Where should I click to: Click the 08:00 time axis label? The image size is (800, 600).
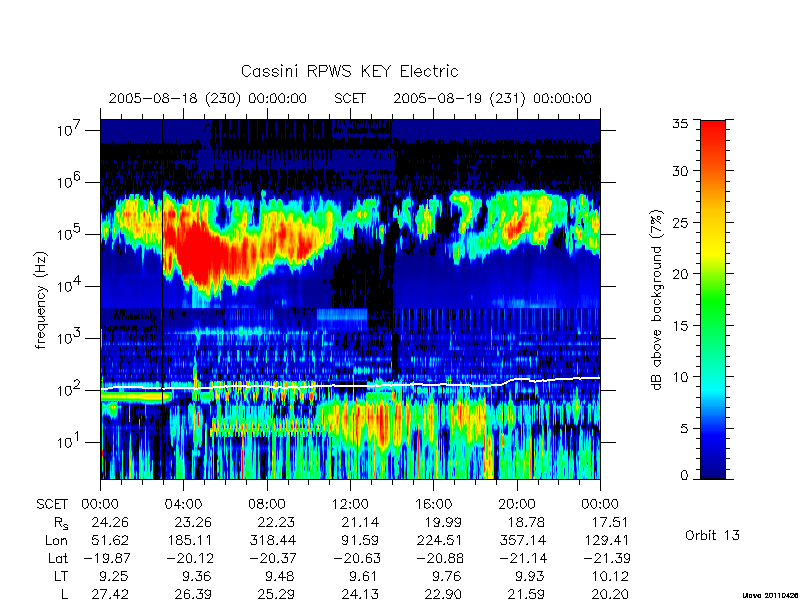pyautogui.click(x=266, y=504)
